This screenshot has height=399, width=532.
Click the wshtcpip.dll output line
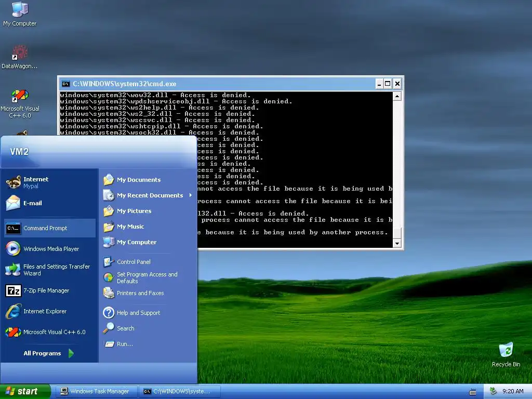click(x=162, y=126)
